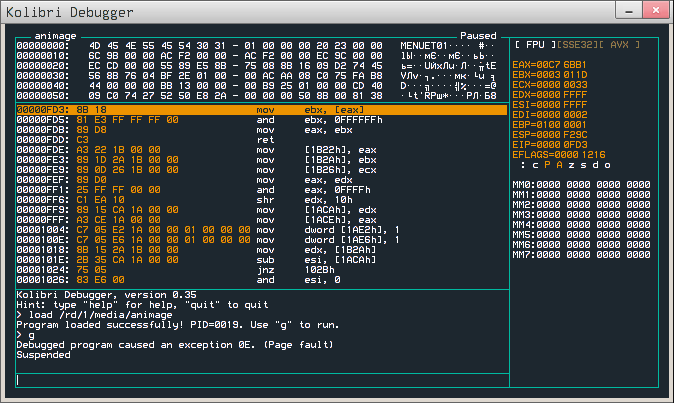Click the command input line
The image size is (674, 403).
pos(335,379)
